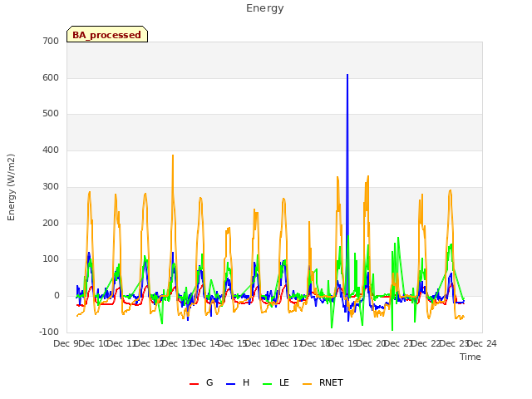Click the 200 y-axis tick label
This screenshot has width=532, height=399.
pyautogui.click(x=51, y=224)
